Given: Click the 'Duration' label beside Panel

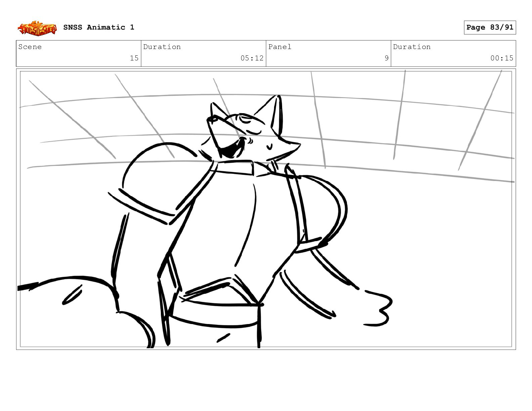Looking at the screenshot, I should point(412,47).
